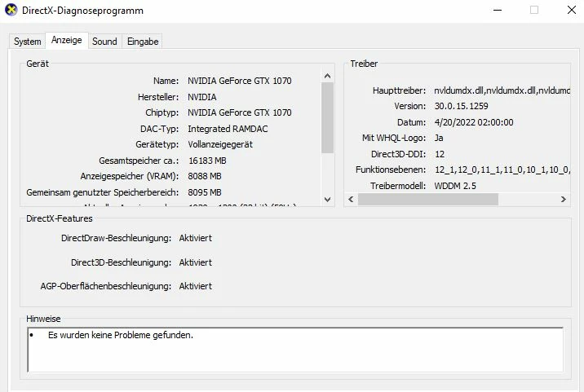Open the Eingabe tab
Viewport: 584px width, 392px height.
143,42
